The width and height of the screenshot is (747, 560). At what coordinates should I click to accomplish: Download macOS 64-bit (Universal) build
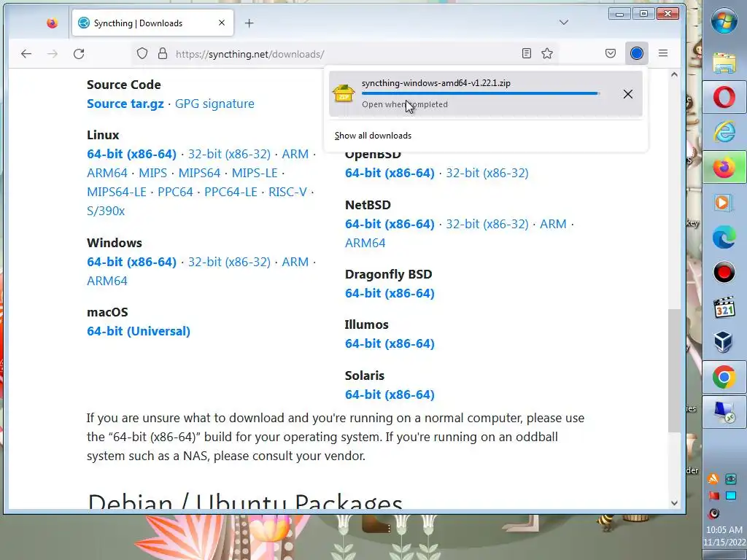pos(139,332)
